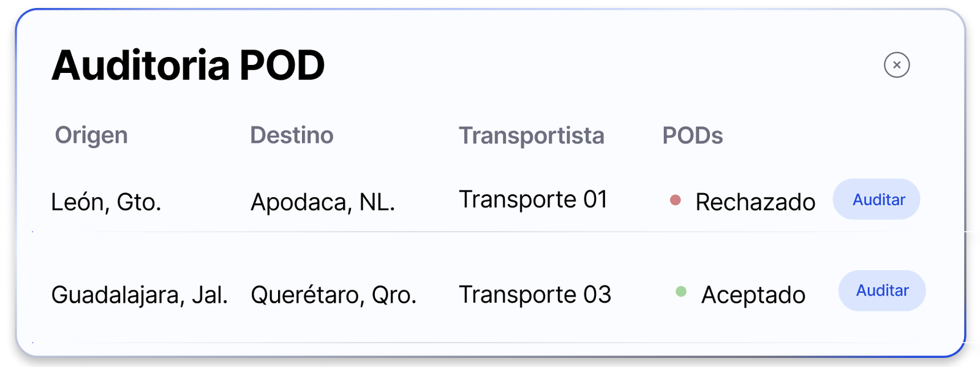Click Auditar for the Aceptado row

882,290
